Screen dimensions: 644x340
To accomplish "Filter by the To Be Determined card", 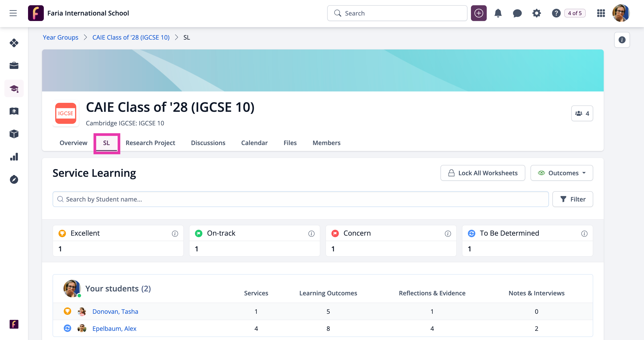I will pos(527,241).
